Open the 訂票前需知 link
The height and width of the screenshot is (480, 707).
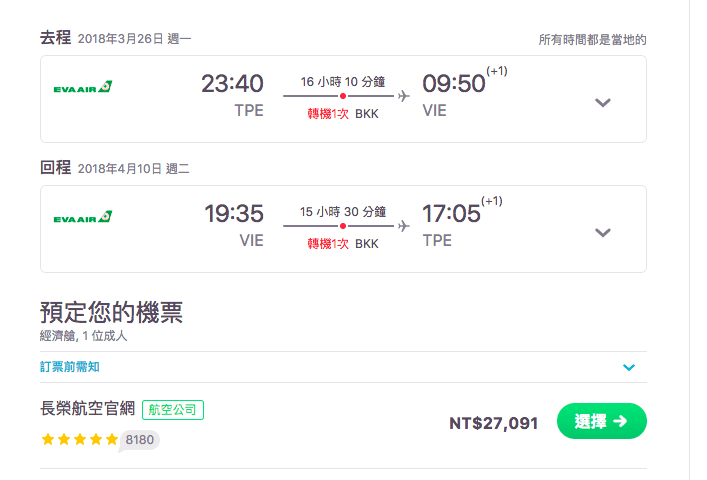click(x=70, y=367)
